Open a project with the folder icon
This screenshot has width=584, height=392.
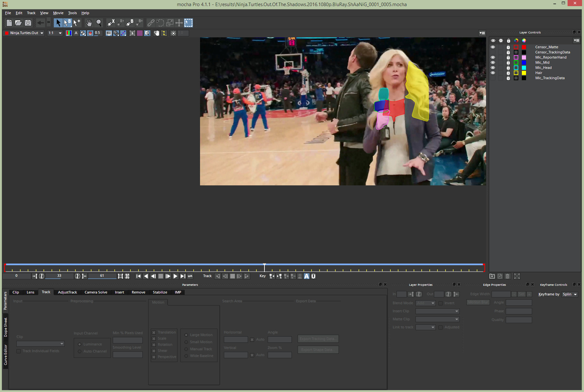point(18,23)
